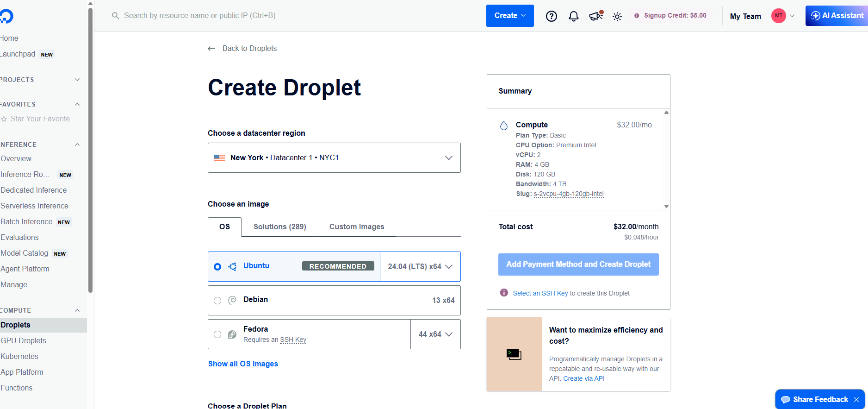Viewport: 868px width, 409px height.
Task: Click the Compute droplet icon in Summary
Action: click(x=504, y=126)
